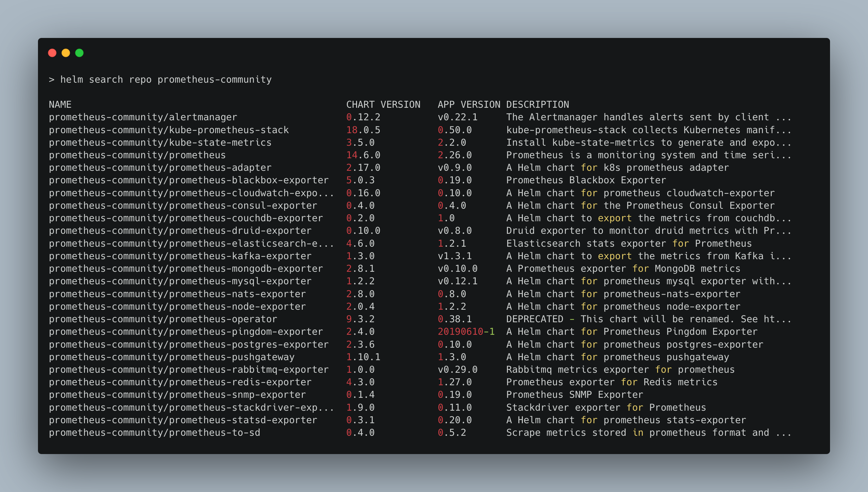Click the APP VERSION column header
The image size is (868, 492).
click(x=469, y=104)
